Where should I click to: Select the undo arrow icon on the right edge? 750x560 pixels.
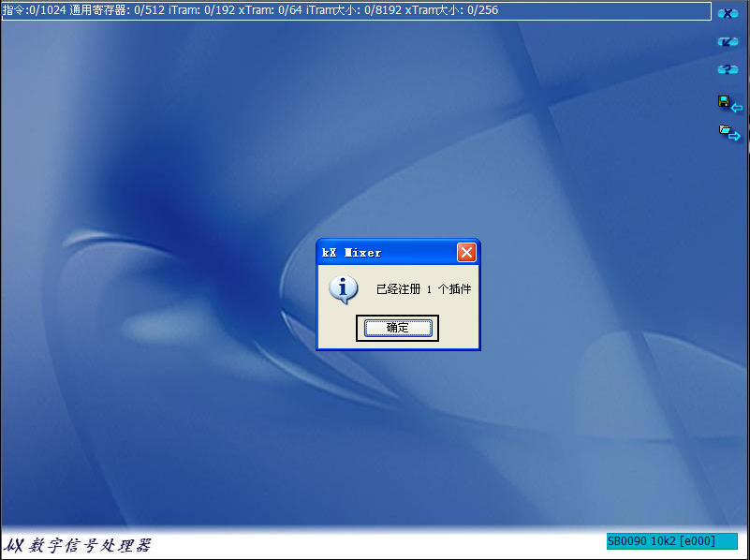click(728, 41)
